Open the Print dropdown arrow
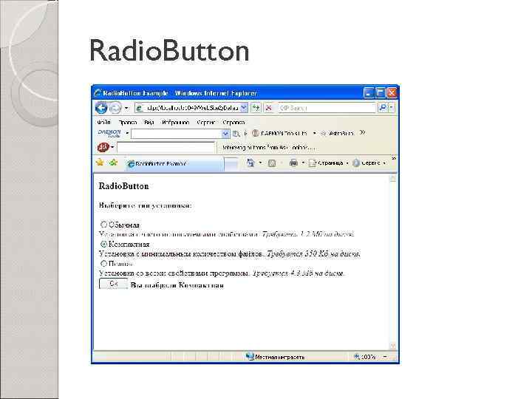The width and height of the screenshot is (532, 399). pyautogui.click(x=304, y=163)
